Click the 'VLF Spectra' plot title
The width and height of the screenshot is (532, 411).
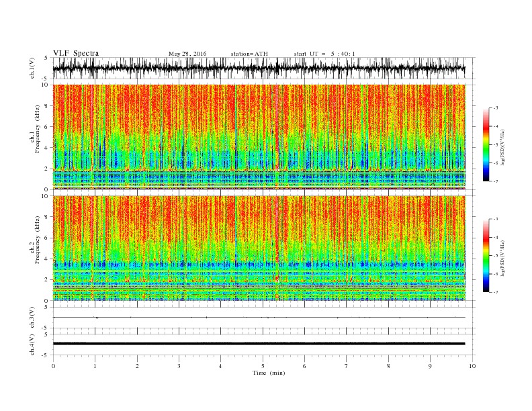coord(76,53)
